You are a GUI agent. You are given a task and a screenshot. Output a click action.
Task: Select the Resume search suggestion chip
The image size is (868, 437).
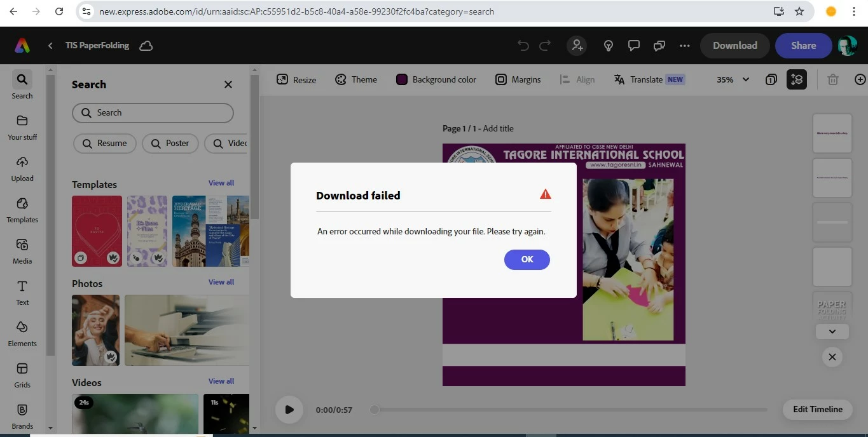(x=105, y=143)
